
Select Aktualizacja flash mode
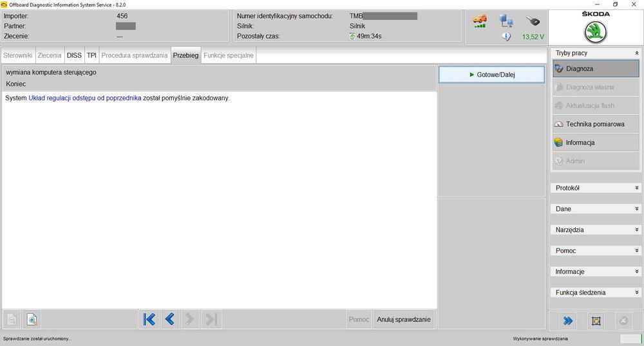point(596,105)
